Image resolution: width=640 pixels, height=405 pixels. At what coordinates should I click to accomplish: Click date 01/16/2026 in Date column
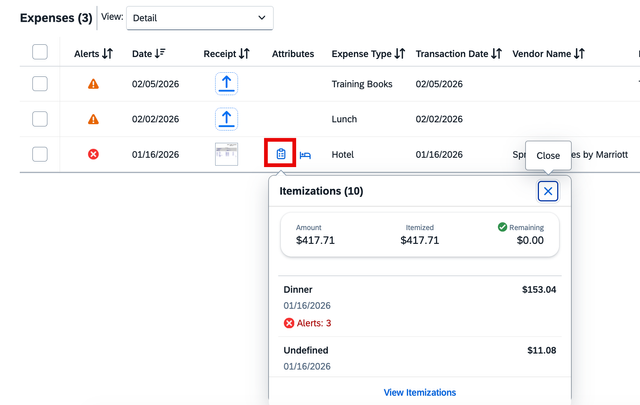(x=156, y=154)
